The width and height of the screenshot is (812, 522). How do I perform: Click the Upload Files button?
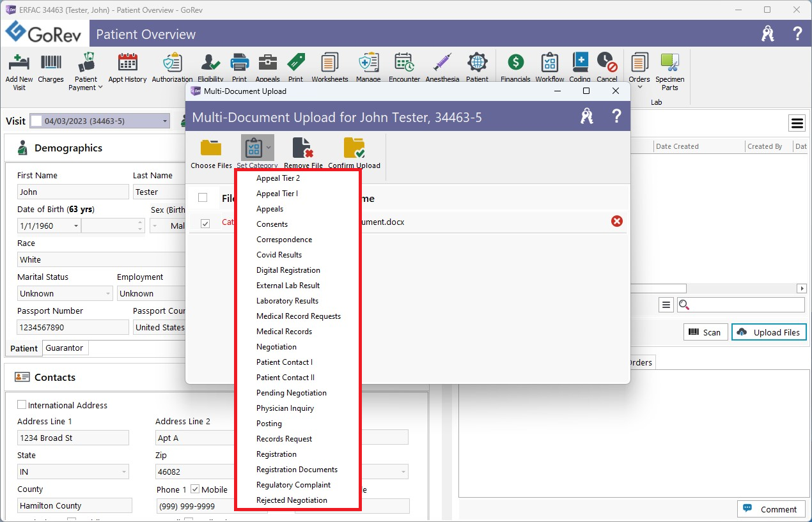click(x=769, y=332)
